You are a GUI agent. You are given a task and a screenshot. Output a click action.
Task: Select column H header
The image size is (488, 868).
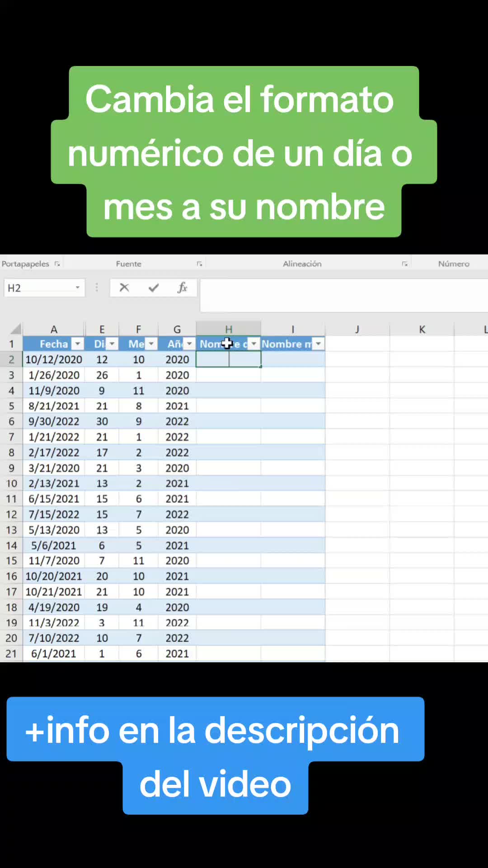229,329
